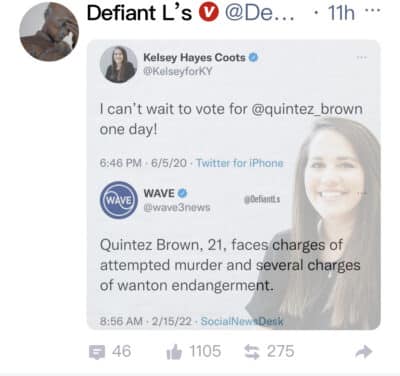The width and height of the screenshot is (400, 376).
Task: Open Defiant L's profile avatar
Action: click(49, 31)
